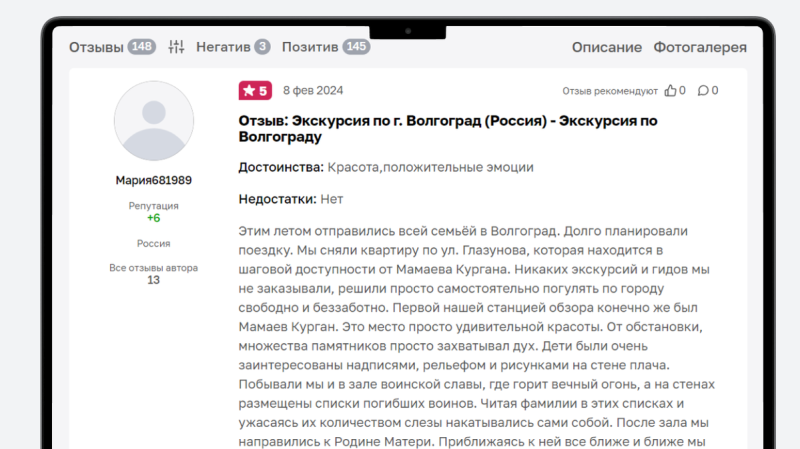The height and width of the screenshot is (449, 800).
Task: Click the 145 positive count badge
Action: pos(356,47)
